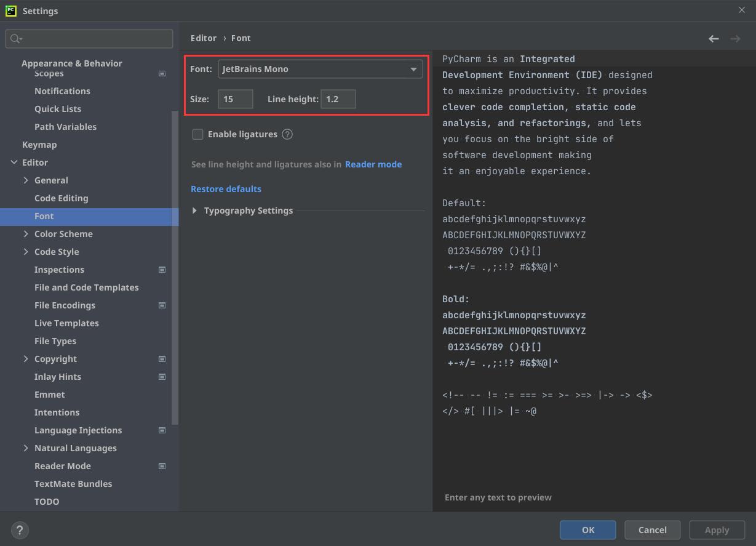Click the ligatures help icon

coord(287,134)
